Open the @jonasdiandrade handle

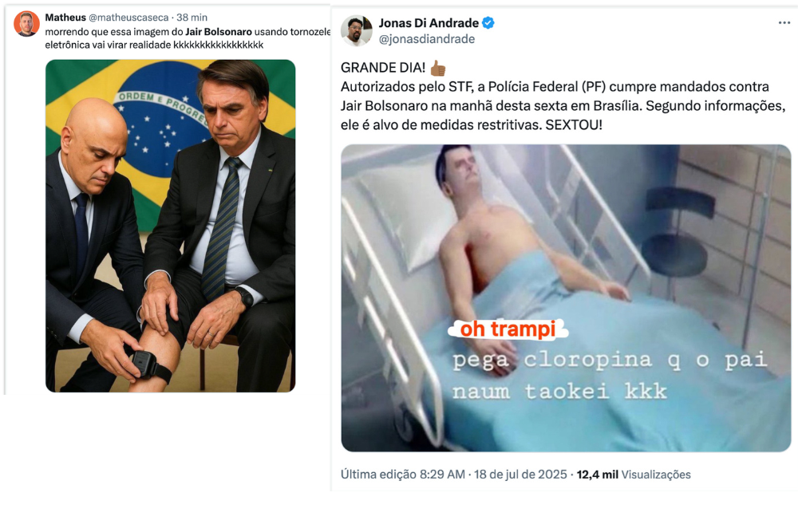click(426, 39)
